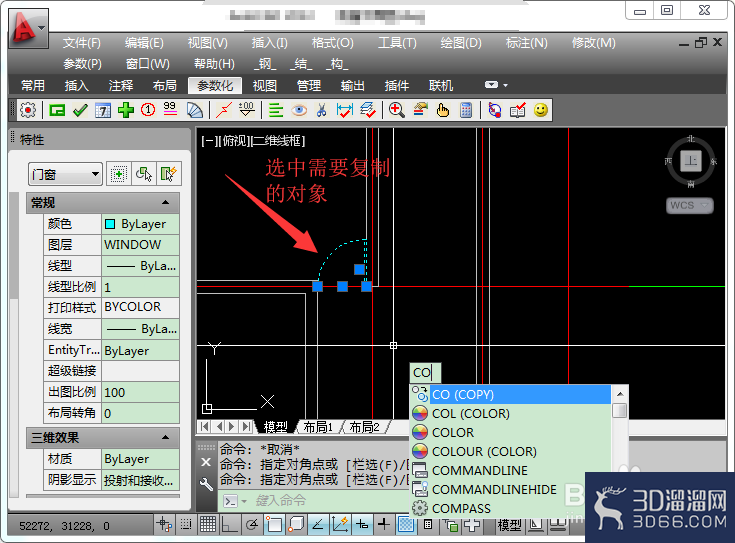
Task: Click the yellow smiley face icon
Action: [541, 111]
